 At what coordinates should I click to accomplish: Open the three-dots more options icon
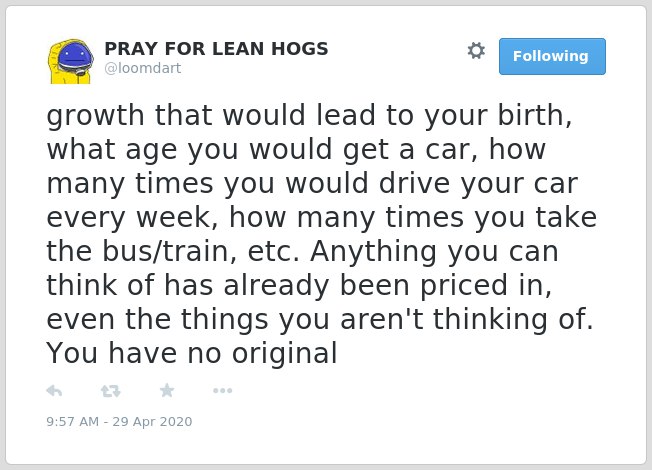coord(222,391)
